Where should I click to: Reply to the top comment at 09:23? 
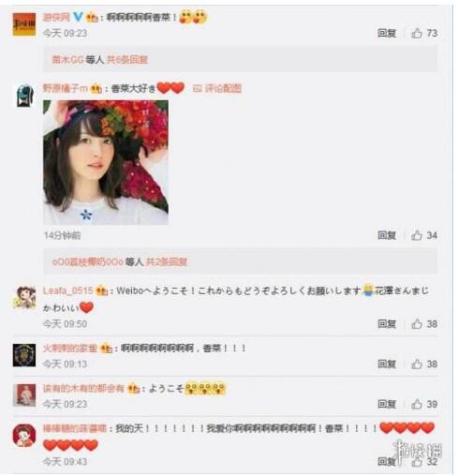[x=387, y=33]
